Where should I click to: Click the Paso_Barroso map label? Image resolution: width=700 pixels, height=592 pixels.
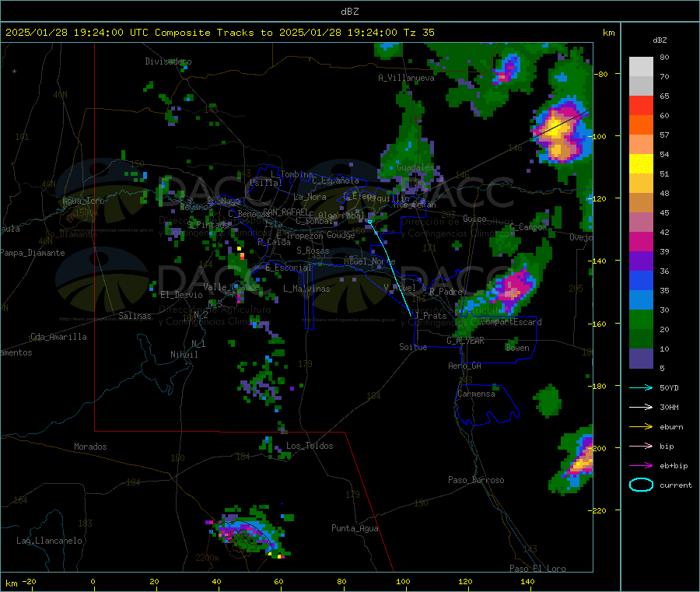coord(476,480)
